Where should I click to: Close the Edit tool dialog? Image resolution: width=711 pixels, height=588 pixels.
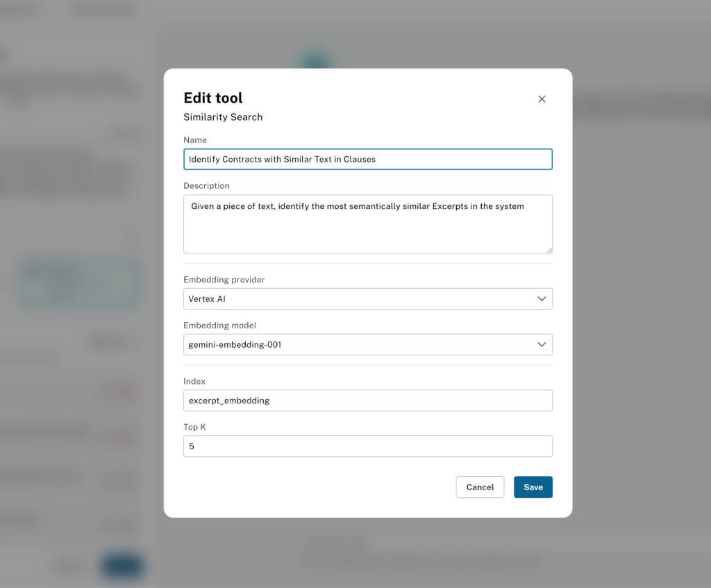(x=542, y=99)
